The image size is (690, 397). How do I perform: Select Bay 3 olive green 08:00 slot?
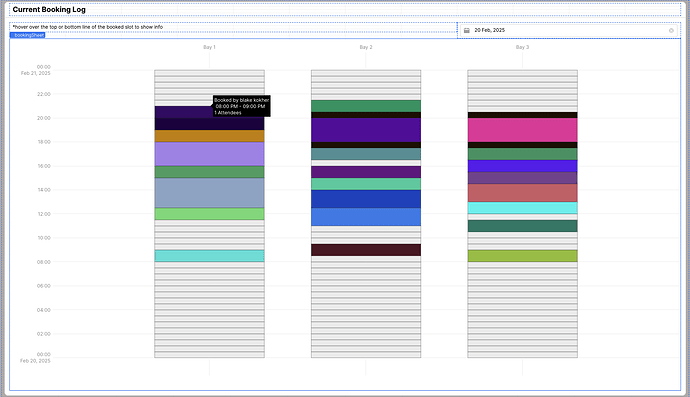[522, 256]
